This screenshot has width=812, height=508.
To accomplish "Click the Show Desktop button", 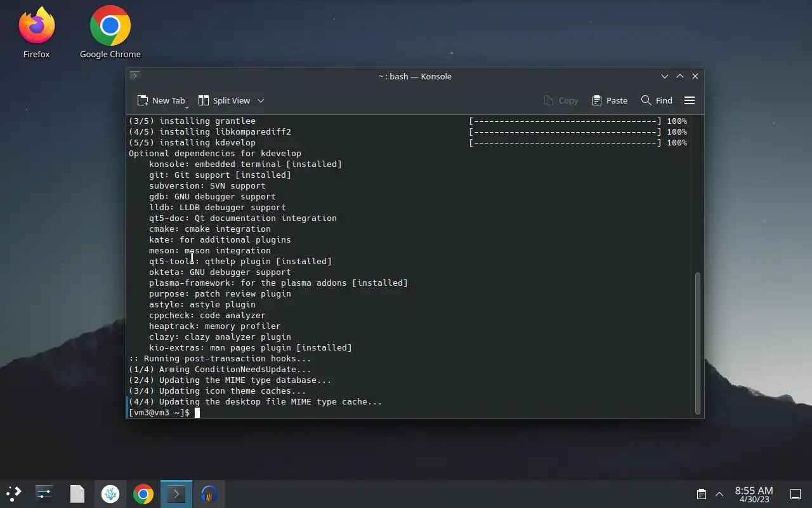I will pos(796,494).
